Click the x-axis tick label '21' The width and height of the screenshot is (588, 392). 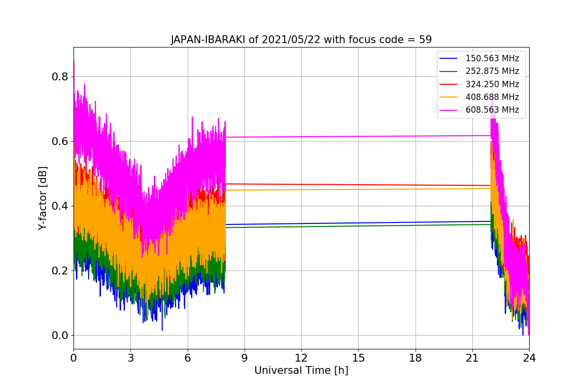[472, 358]
